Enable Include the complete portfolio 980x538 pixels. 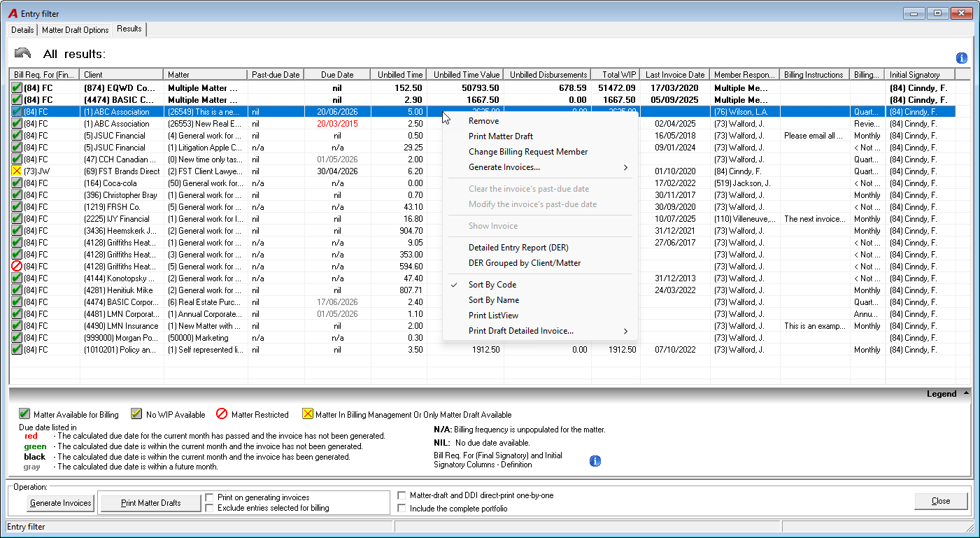[401, 509]
